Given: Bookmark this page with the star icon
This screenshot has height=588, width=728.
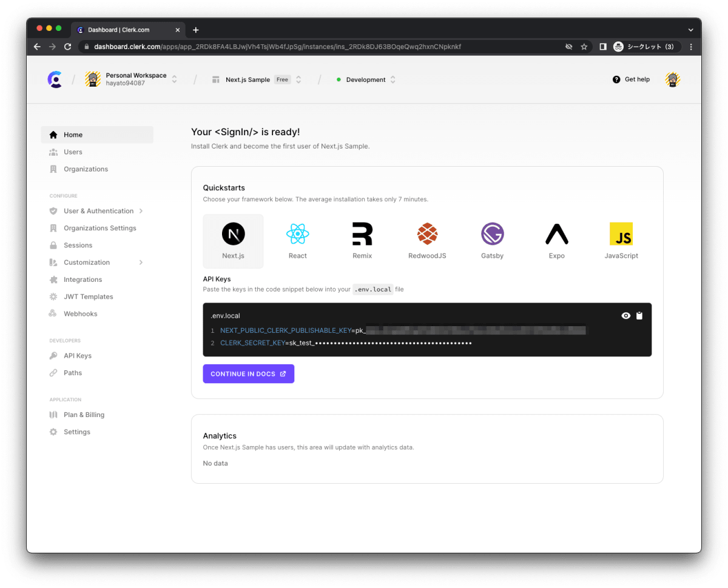Looking at the screenshot, I should pyautogui.click(x=584, y=47).
